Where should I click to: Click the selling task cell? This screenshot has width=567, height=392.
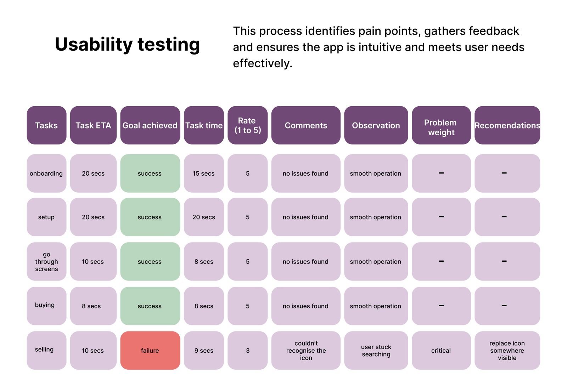(x=46, y=350)
